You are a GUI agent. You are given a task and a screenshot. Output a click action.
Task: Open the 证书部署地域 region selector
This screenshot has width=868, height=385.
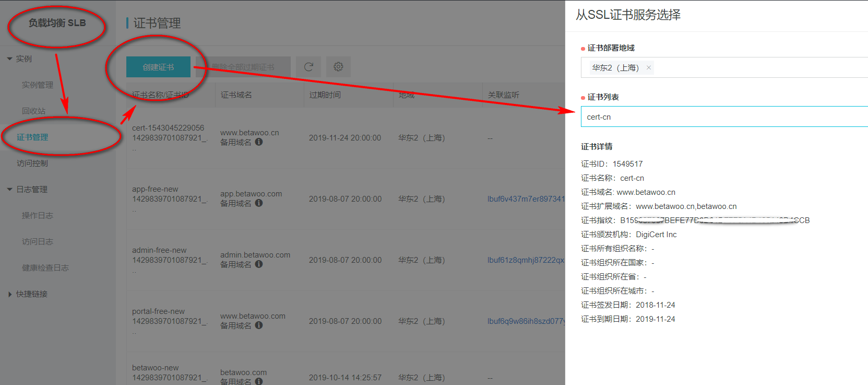click(724, 67)
